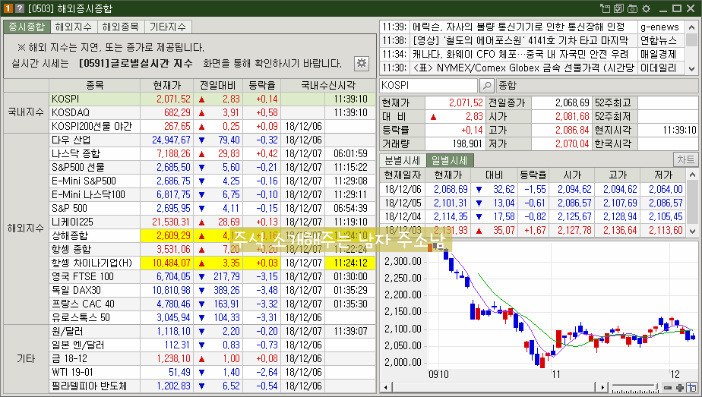702x397 pixels.
Task: Select the 상해종합 row
Action: pos(212,235)
